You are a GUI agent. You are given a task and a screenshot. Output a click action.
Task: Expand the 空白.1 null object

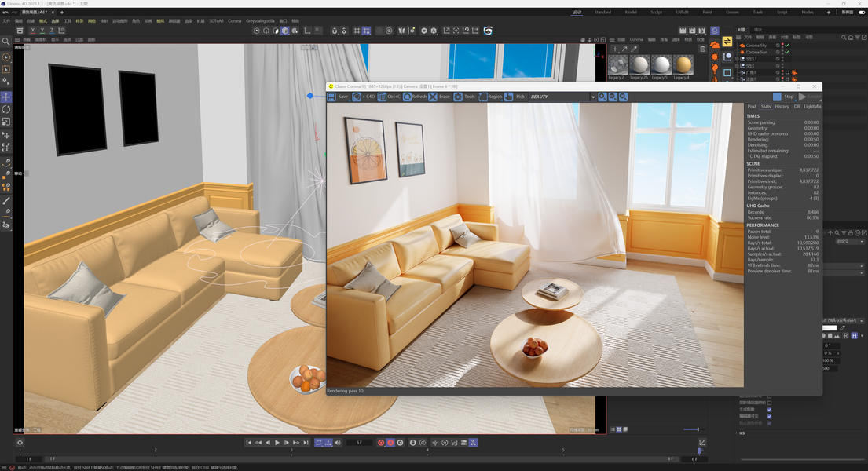point(738,59)
